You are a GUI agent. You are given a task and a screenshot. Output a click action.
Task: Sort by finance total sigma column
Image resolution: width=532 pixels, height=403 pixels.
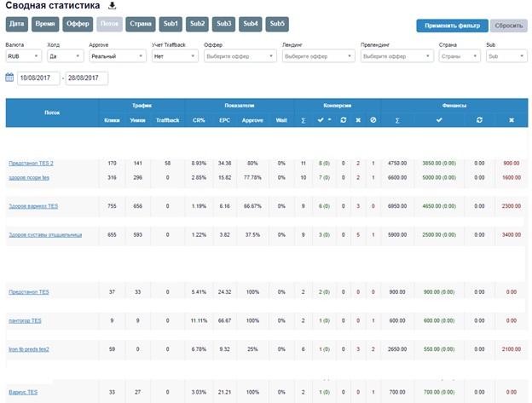pos(397,120)
